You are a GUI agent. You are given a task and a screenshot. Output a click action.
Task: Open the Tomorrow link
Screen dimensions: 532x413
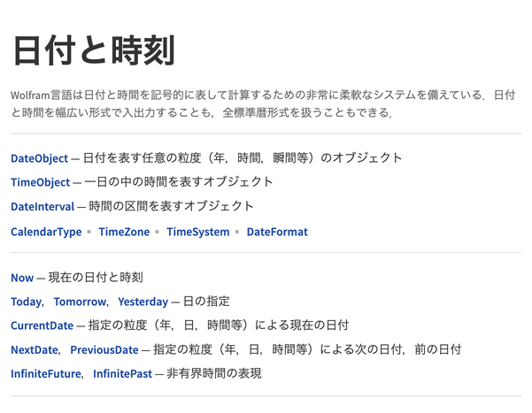[80, 302]
